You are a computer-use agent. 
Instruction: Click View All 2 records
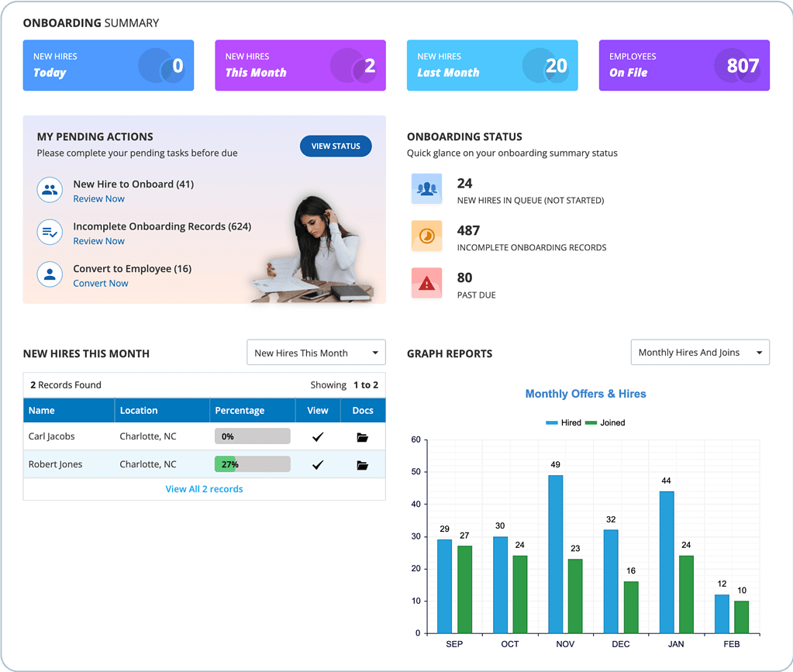(x=204, y=488)
